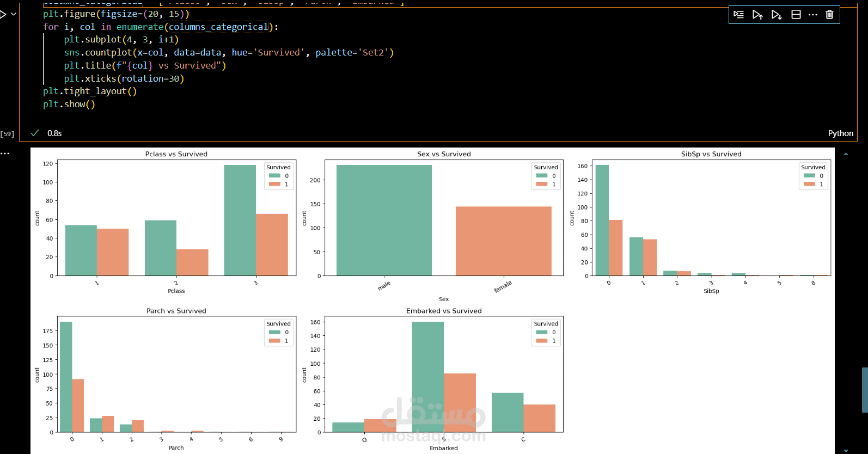Screen dimensions: 868x454
Task: Execute this cell and cells below
Action: 777,15
